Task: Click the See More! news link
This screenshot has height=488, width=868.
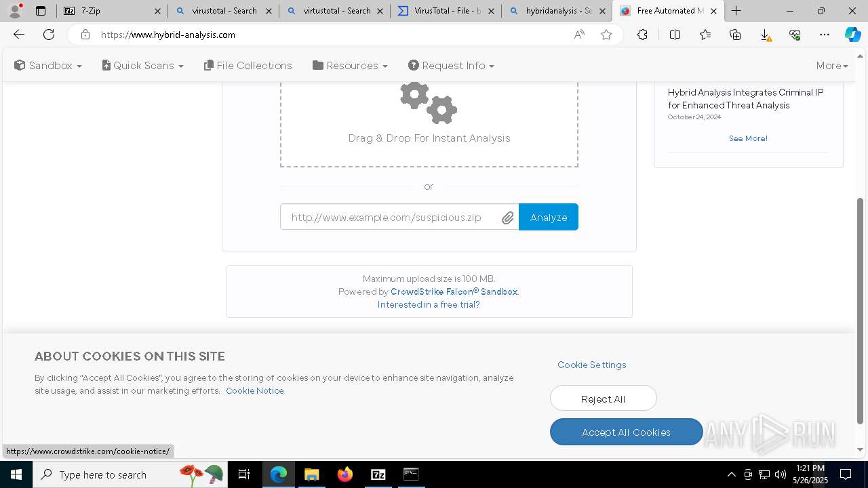Action: coord(748,138)
